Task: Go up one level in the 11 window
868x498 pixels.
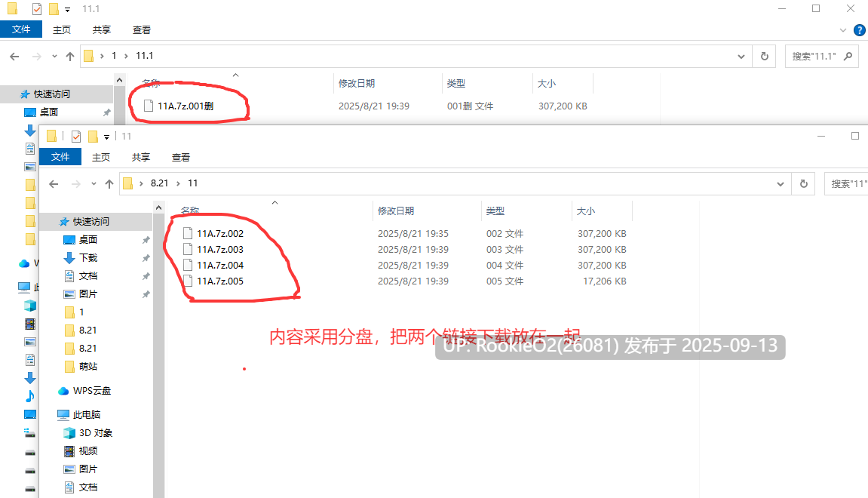Action: click(x=109, y=184)
